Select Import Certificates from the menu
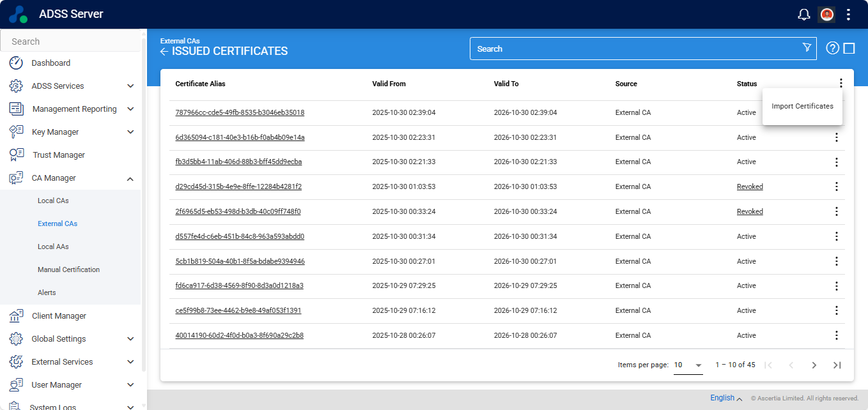The height and width of the screenshot is (410, 868). pos(802,106)
